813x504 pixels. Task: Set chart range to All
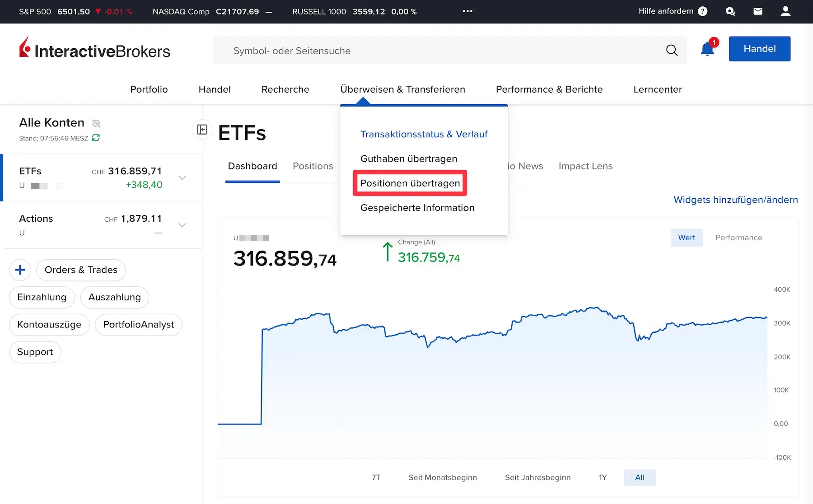click(640, 477)
